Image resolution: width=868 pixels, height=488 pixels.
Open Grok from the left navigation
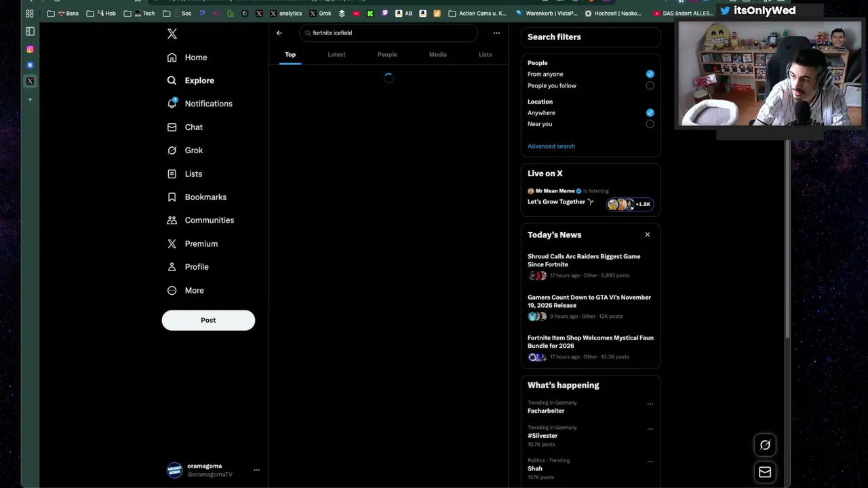tap(184, 150)
